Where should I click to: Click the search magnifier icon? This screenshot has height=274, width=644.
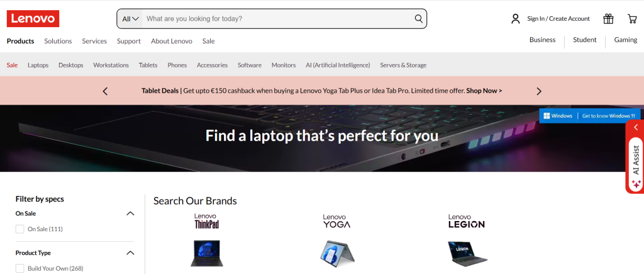point(418,18)
